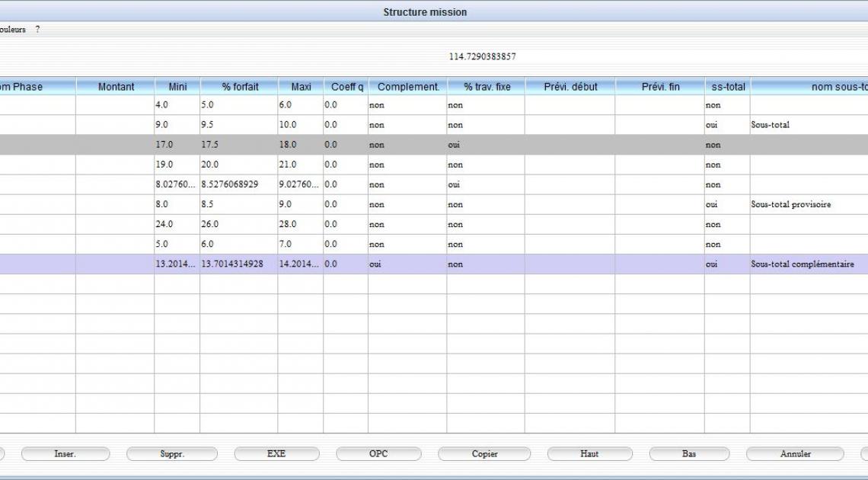This screenshot has height=480, width=868.
Task: Move the row up with Haut
Action: point(589,454)
